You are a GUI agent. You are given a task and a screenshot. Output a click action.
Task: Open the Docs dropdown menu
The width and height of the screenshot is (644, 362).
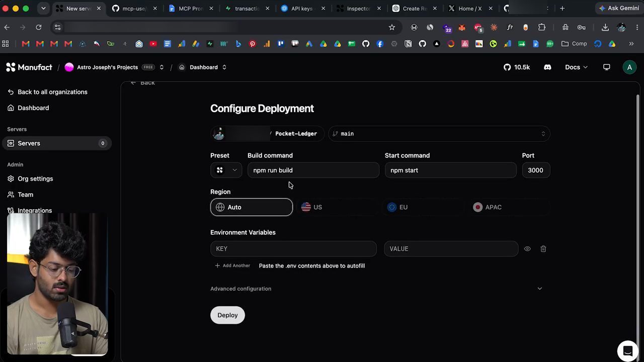[x=576, y=67]
